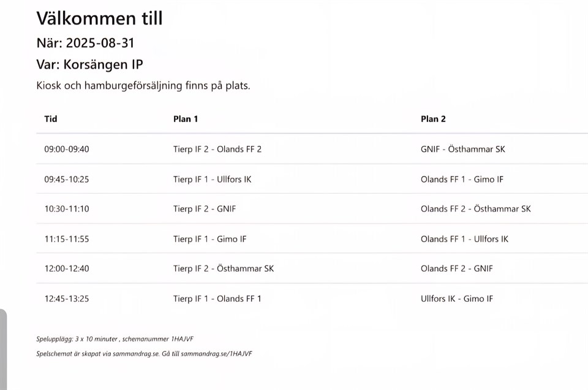Select the Olands FF 1 - Gimo IF match

pos(462,179)
